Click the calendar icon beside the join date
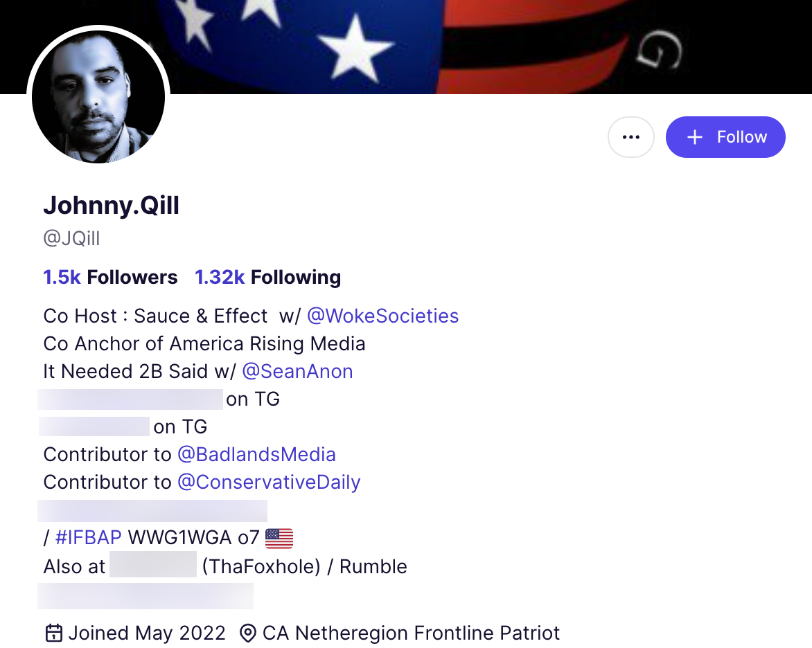 click(53, 633)
